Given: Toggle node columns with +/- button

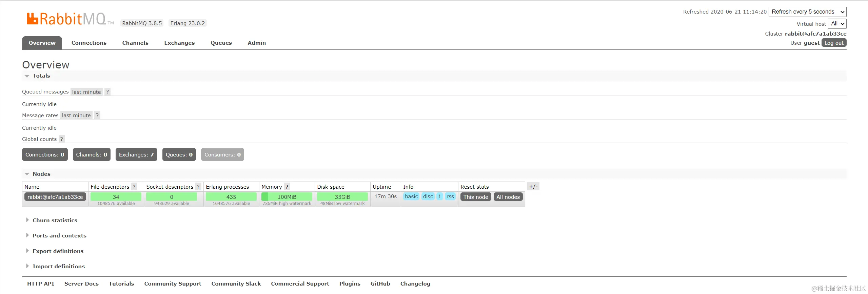Looking at the screenshot, I should point(533,187).
